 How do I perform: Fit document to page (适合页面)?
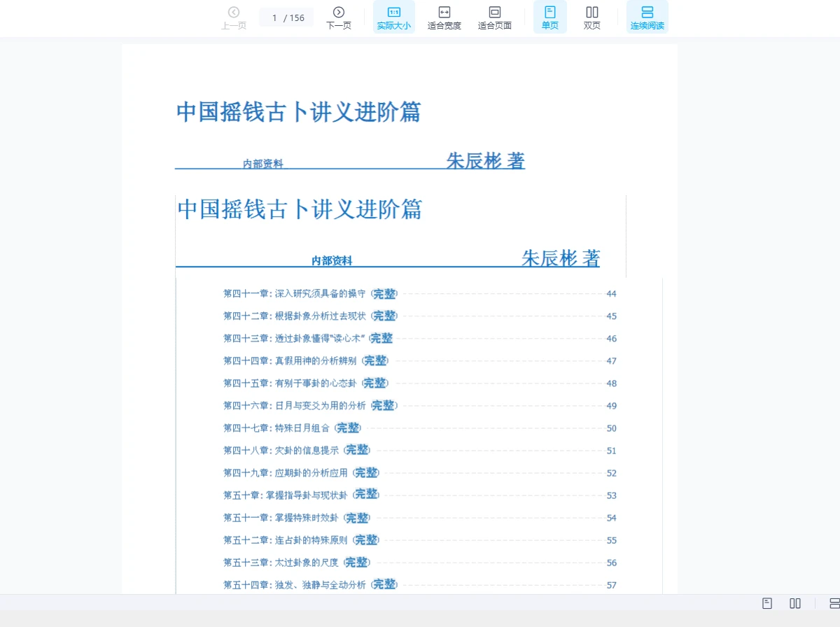495,17
